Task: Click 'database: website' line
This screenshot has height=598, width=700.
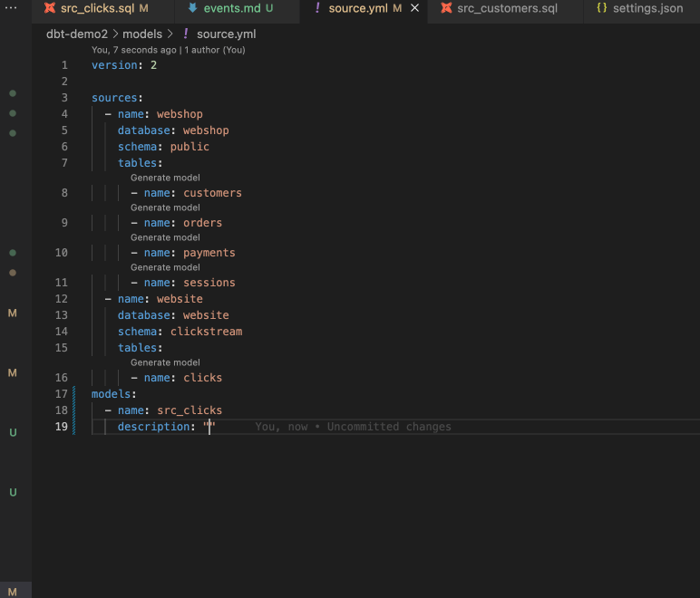Action: click(173, 314)
